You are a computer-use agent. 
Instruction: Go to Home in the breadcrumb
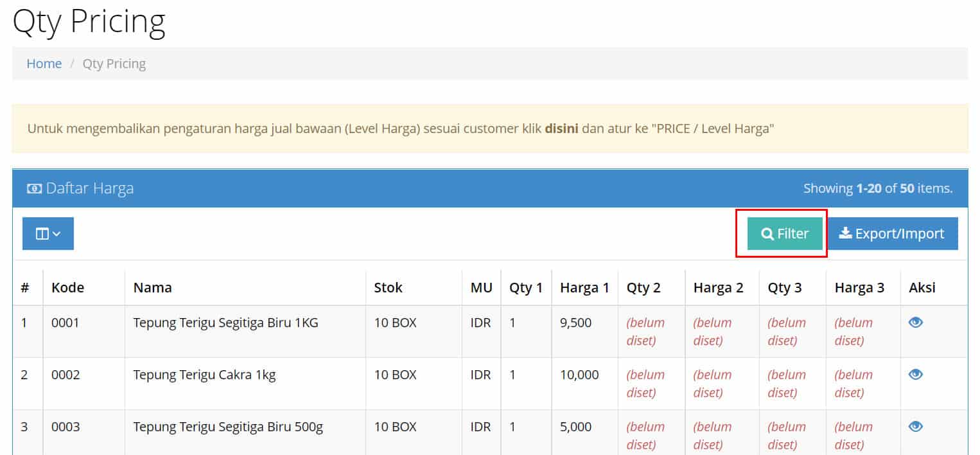[44, 64]
